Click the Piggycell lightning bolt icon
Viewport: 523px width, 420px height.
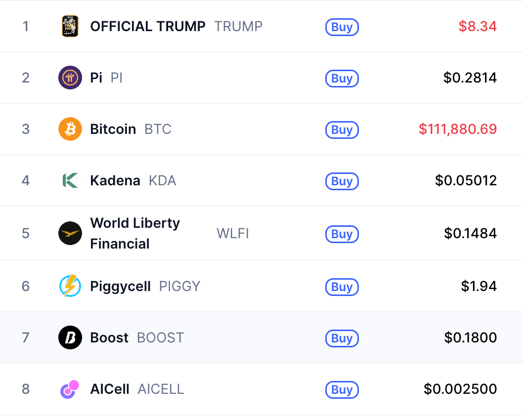(x=70, y=286)
